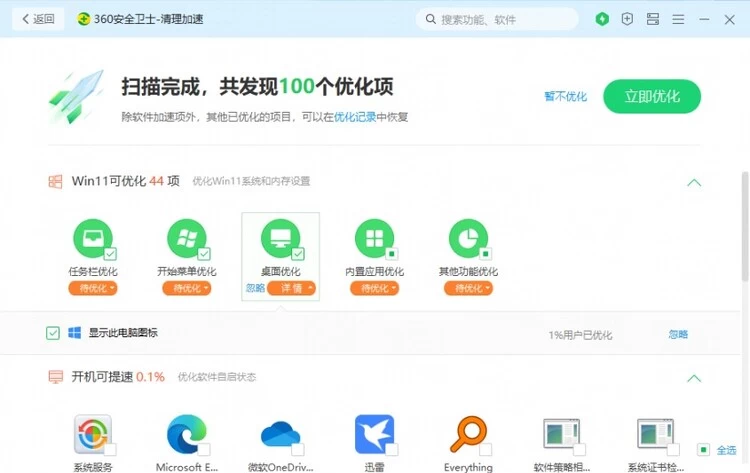Viewport: 750px width, 473px height.
Task: Collapse the 开机可提速 section
Action: point(694,378)
